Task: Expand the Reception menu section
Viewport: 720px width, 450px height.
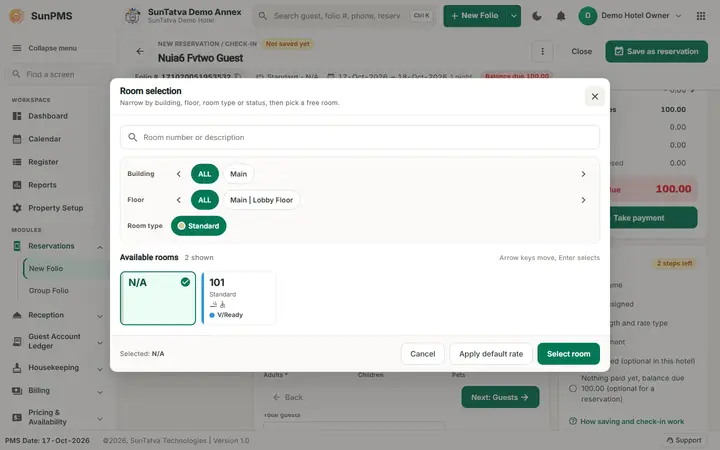Action: point(100,316)
